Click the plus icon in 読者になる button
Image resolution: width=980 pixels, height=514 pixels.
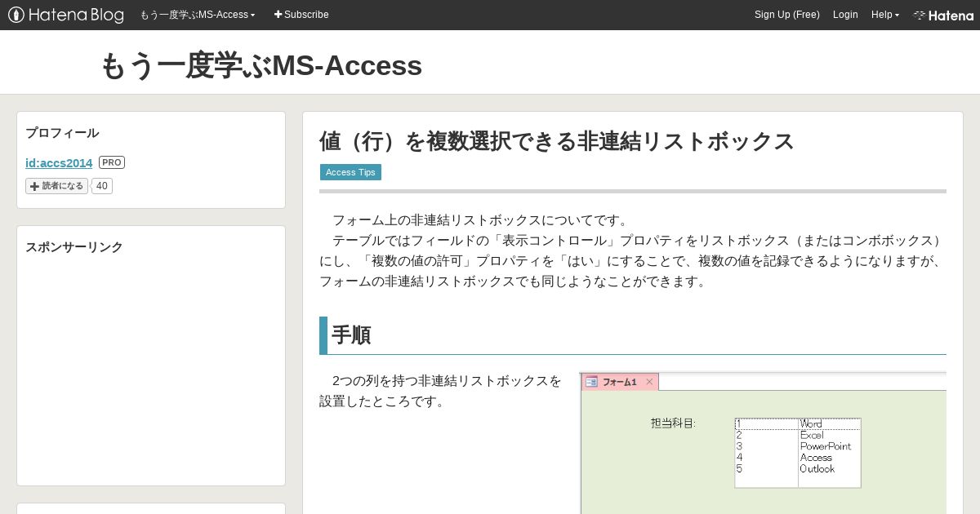coord(34,186)
